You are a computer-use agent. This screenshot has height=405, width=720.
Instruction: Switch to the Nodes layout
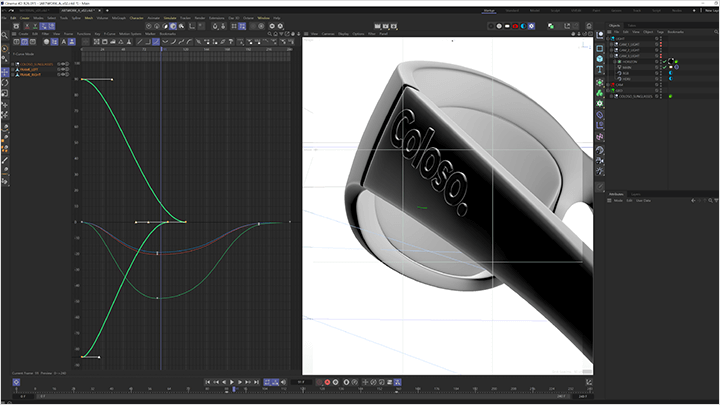pos(677,11)
